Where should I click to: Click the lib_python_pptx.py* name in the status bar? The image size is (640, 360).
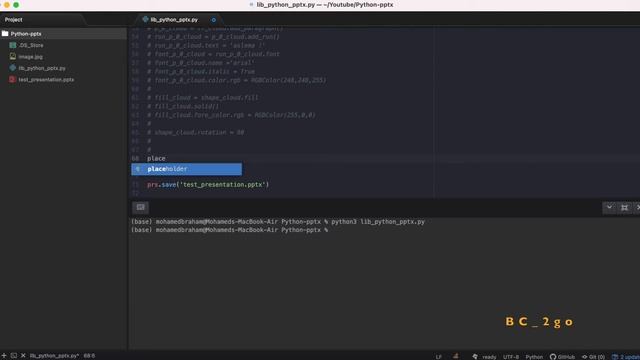(54, 356)
